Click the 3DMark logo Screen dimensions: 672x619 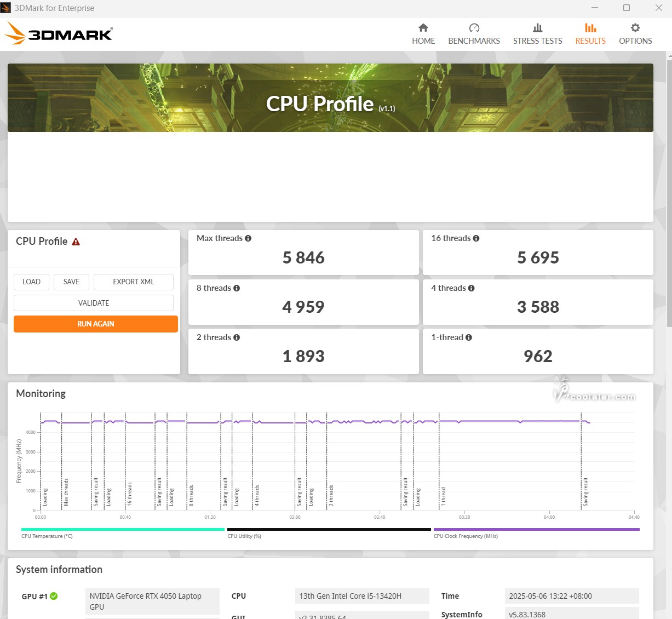(58, 34)
